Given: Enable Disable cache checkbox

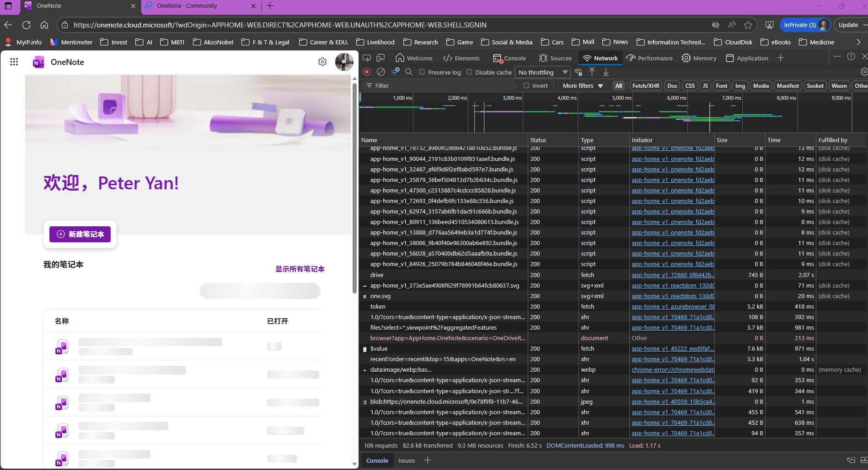Looking at the screenshot, I should (469, 72).
